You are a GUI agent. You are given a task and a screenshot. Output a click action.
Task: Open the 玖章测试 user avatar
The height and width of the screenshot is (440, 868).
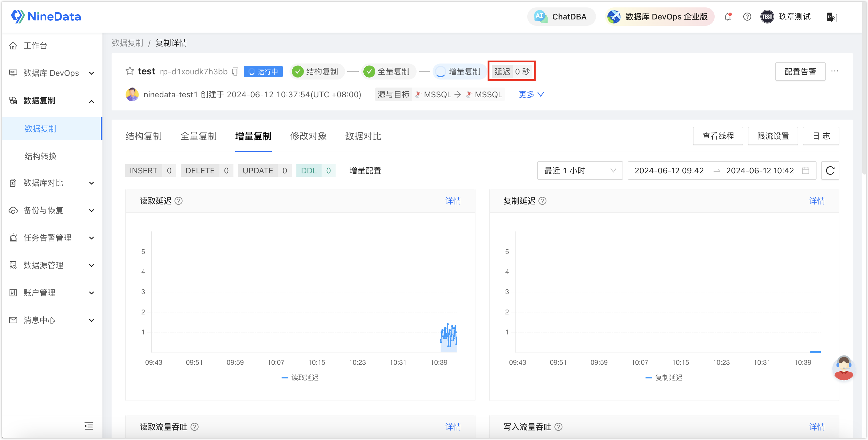tap(767, 17)
